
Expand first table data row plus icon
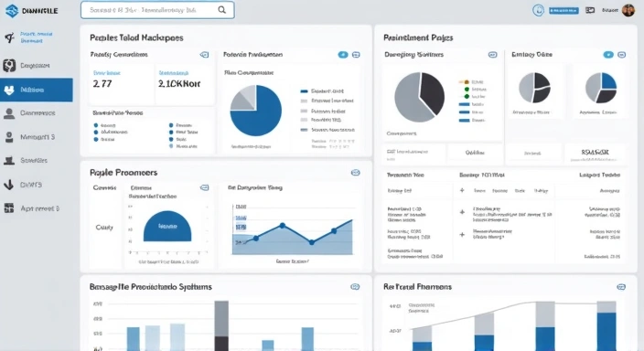[462, 212]
